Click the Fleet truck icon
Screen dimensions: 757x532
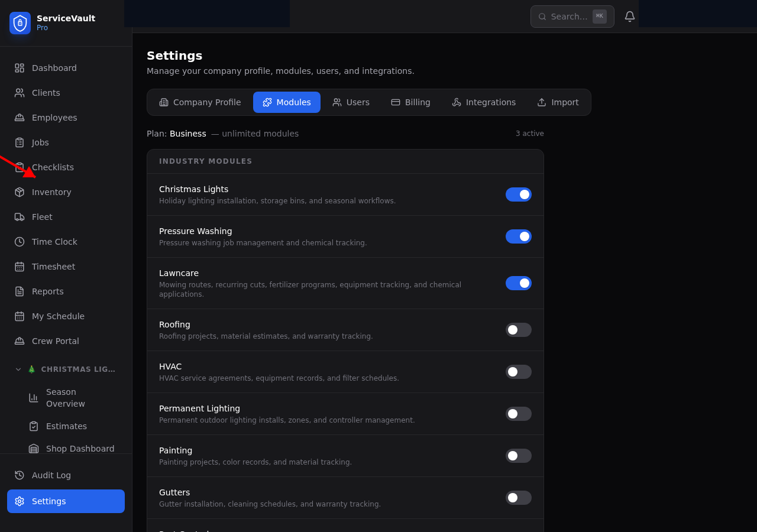[x=20, y=217]
